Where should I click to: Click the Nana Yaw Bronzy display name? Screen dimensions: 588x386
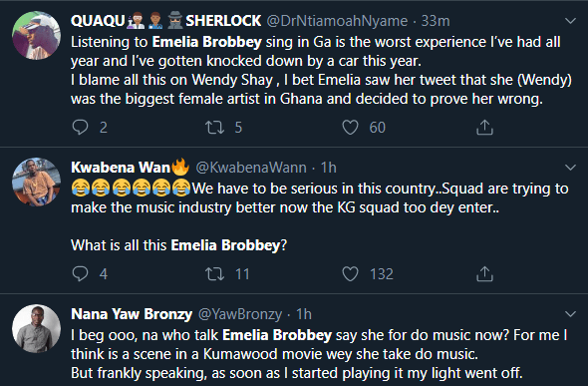(132, 314)
